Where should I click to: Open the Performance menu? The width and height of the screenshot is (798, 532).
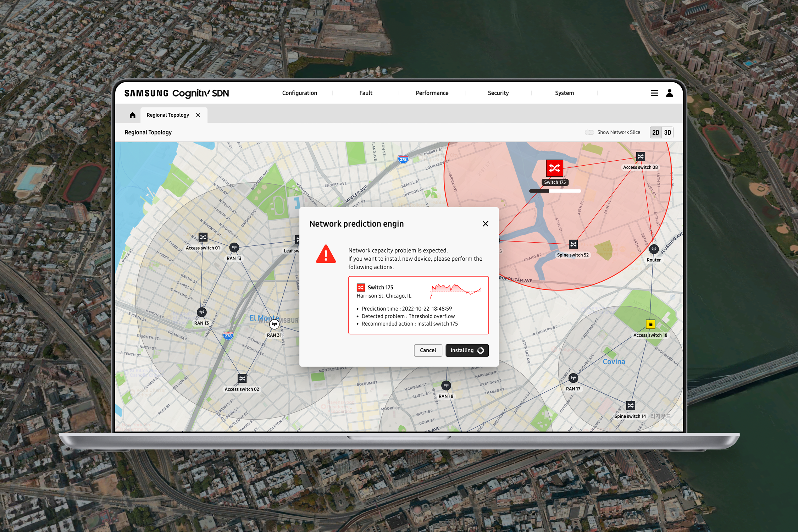click(x=432, y=93)
